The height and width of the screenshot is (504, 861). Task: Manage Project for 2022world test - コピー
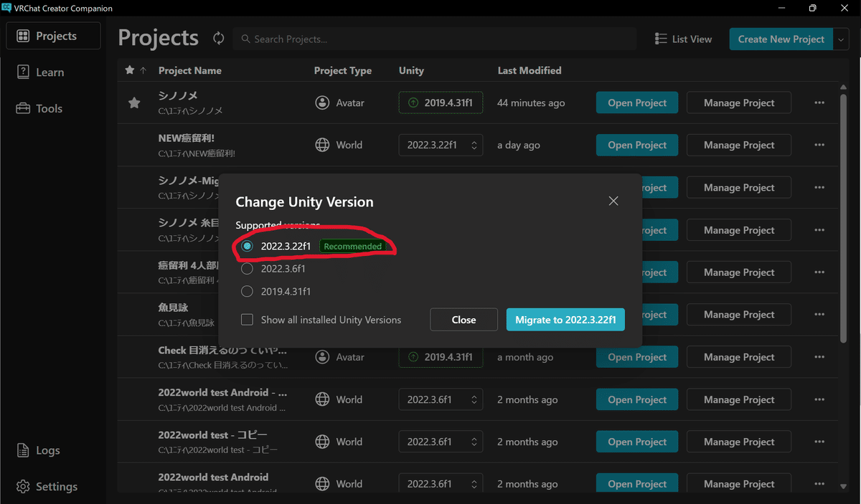(x=739, y=442)
